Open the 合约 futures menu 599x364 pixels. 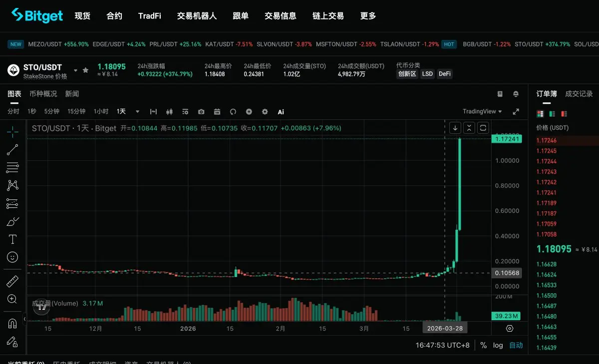click(114, 16)
